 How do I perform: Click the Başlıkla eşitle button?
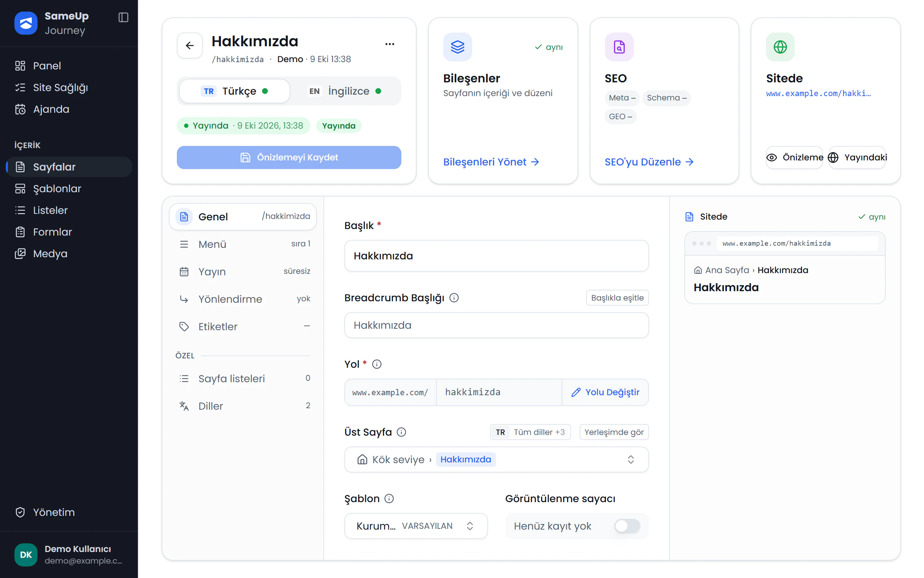[617, 298]
